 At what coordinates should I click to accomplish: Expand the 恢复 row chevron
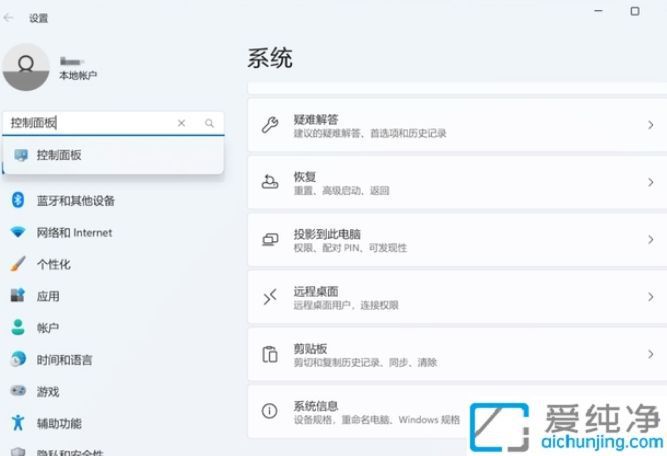point(650,182)
